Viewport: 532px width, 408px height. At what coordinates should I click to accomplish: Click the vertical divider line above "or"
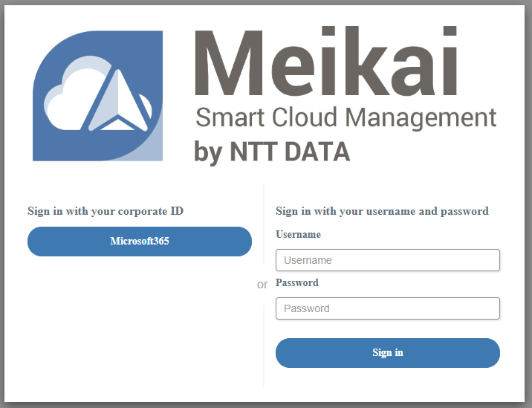point(264,223)
